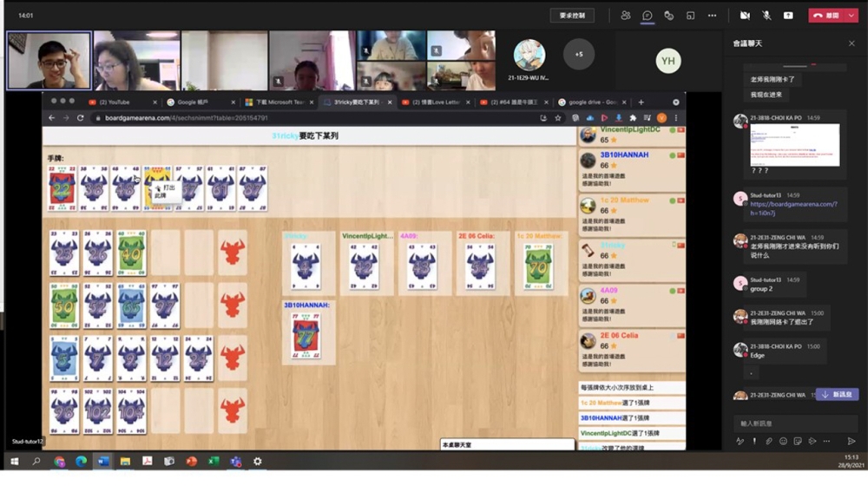Open the arrow-shaped icon in chat compose toolbar
868x486 pixels.
pos(812,441)
